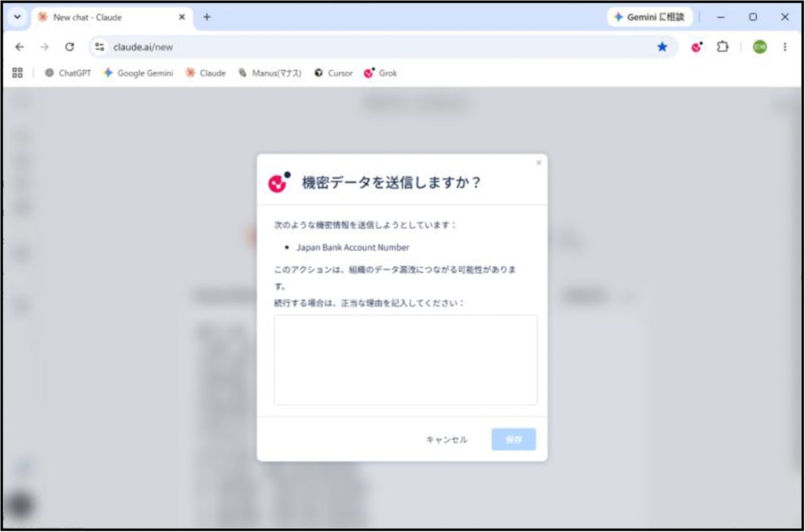805x532 pixels.
Task: Reload the claude.ai page
Action: pyautogui.click(x=70, y=47)
